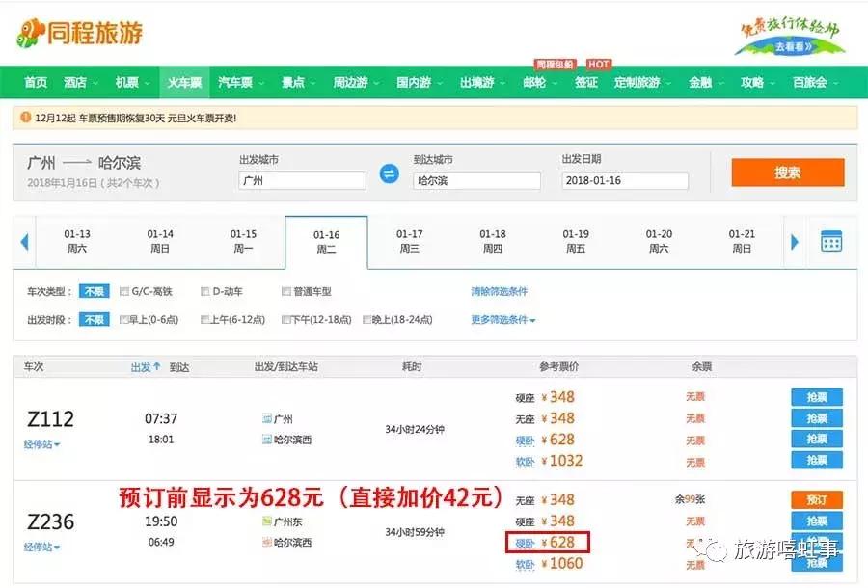The height and width of the screenshot is (588, 868).
Task: Check the G/C-高铁 train type filter
Action: point(122,291)
